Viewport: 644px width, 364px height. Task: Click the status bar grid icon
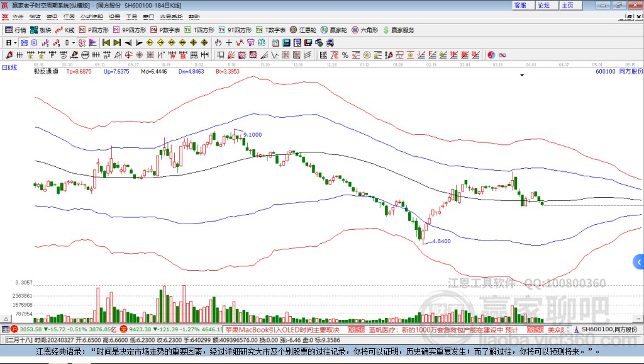pyautogui.click(x=5, y=329)
